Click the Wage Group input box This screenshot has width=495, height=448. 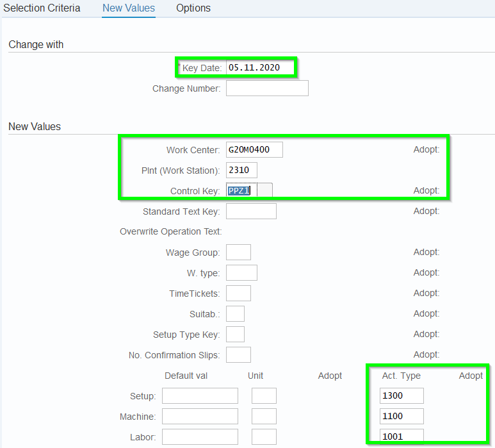click(x=238, y=252)
